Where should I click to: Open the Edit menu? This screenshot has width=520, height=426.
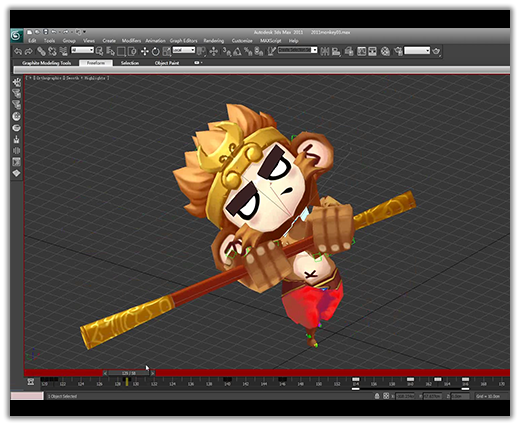pyautogui.click(x=32, y=41)
